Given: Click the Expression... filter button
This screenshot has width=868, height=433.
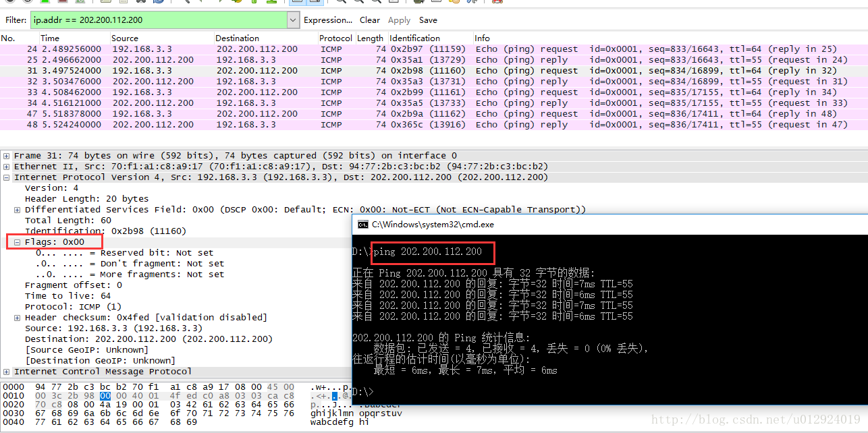Looking at the screenshot, I should click(x=328, y=20).
